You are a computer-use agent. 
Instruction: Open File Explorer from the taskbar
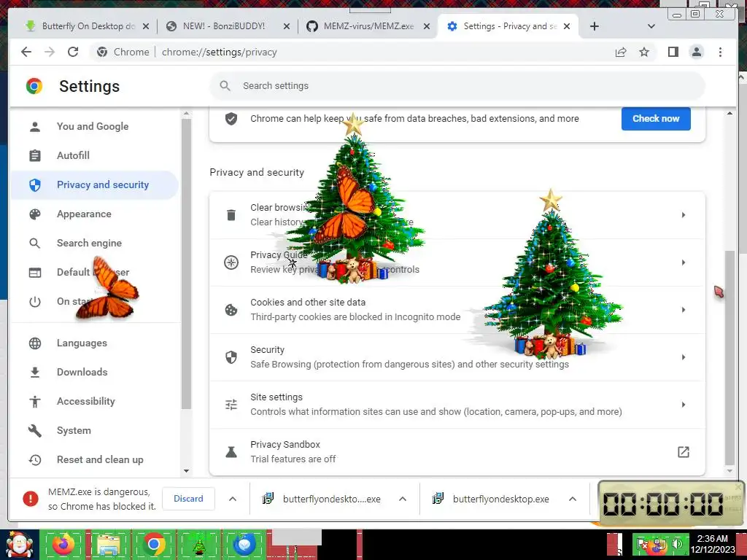tap(108, 545)
